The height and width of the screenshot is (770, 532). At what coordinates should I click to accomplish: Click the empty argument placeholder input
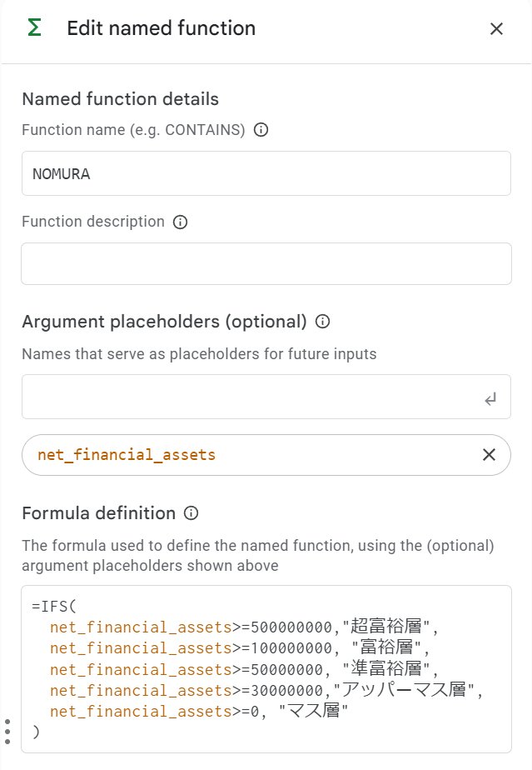[250, 396]
